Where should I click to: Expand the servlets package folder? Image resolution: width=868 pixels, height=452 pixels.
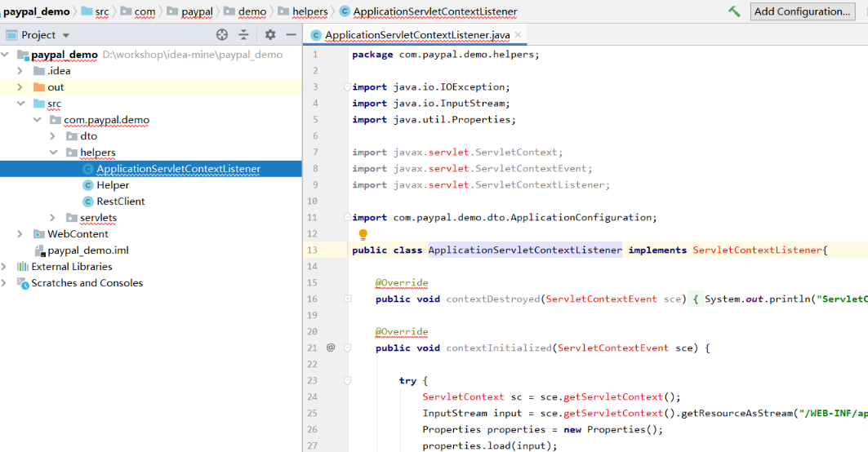click(53, 218)
